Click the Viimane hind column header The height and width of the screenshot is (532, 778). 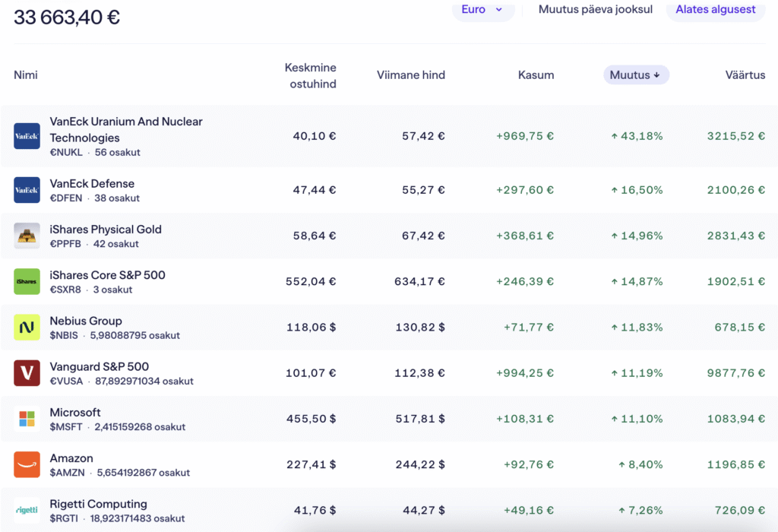click(x=411, y=75)
